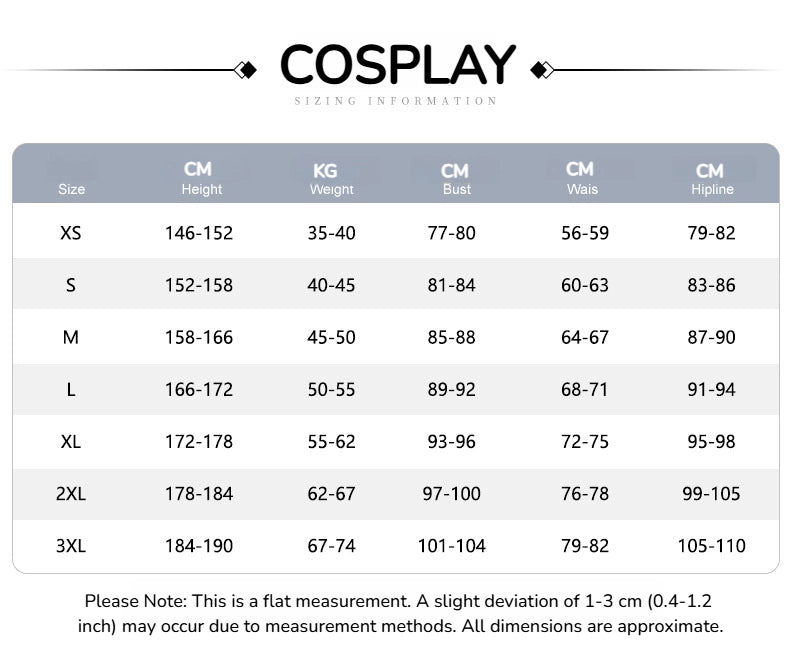The height and width of the screenshot is (668, 790).
Task: Select the Hipline column header
Action: [x=711, y=179]
